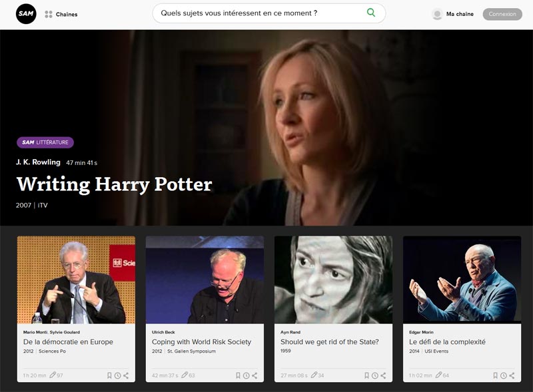This screenshot has height=392, width=533.
Task: Open the Edgar Morin video thumbnail
Action: coord(462,280)
